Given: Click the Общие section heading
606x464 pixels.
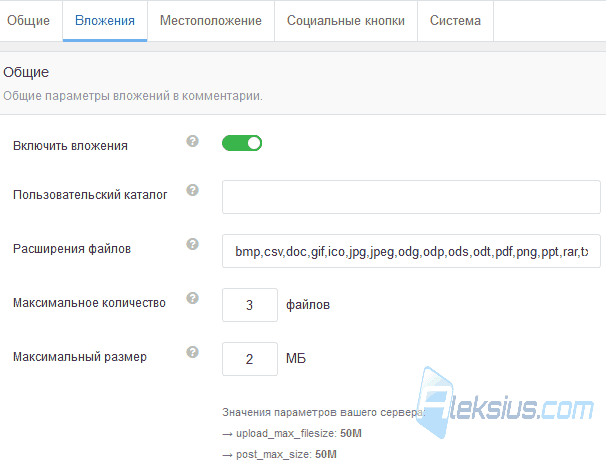Looking at the screenshot, I should pos(26,72).
